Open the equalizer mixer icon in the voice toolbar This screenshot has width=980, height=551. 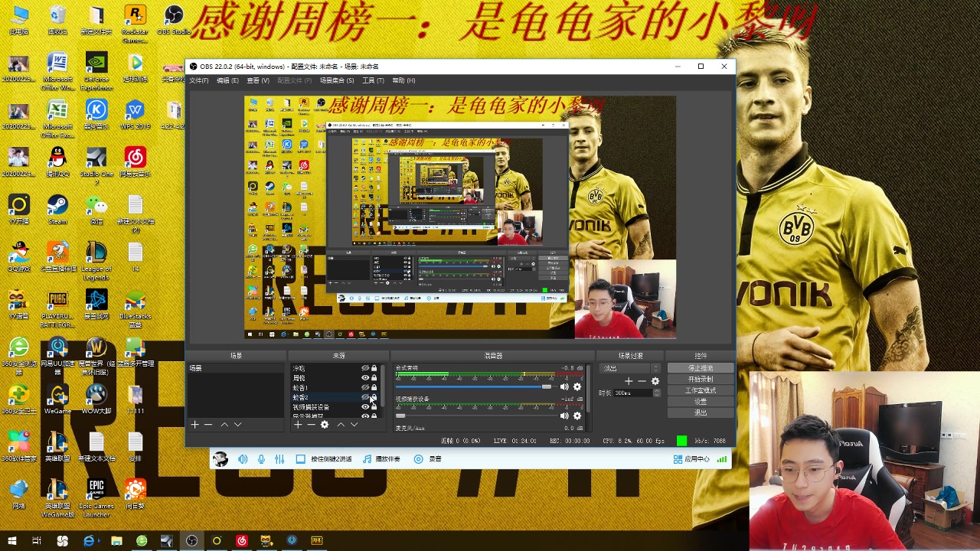279,459
